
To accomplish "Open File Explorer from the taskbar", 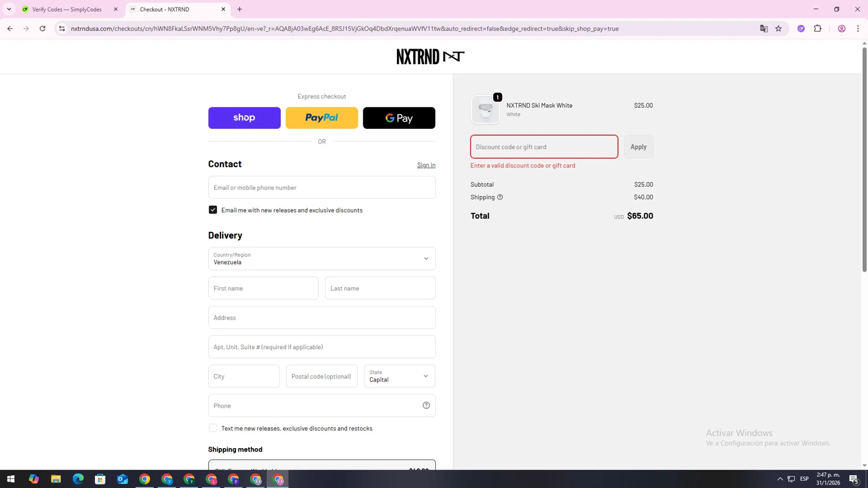I will (x=56, y=479).
